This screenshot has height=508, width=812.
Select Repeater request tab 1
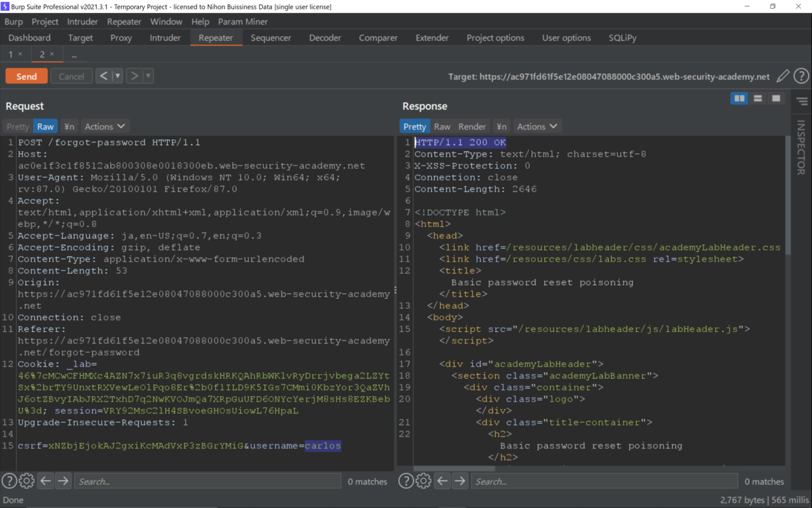click(11, 54)
